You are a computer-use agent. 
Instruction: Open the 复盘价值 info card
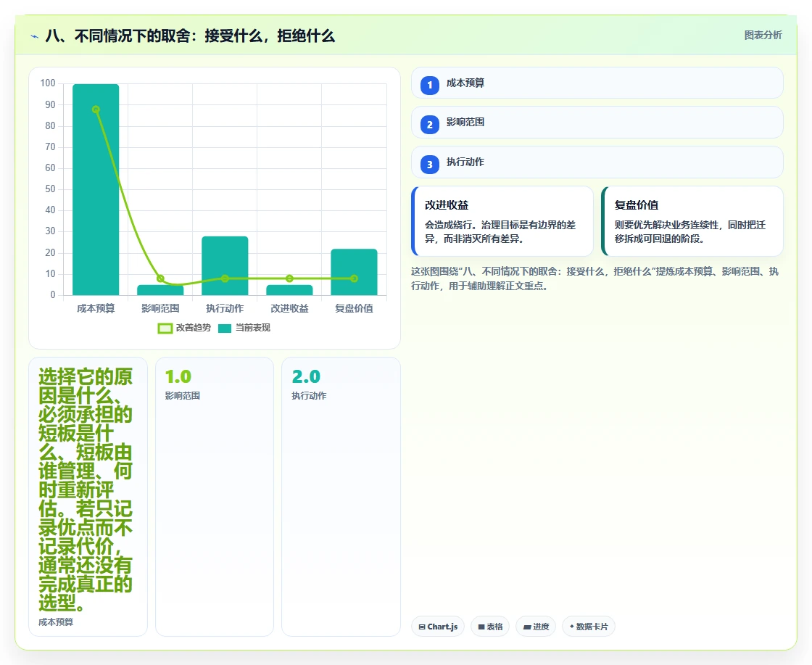click(692, 221)
